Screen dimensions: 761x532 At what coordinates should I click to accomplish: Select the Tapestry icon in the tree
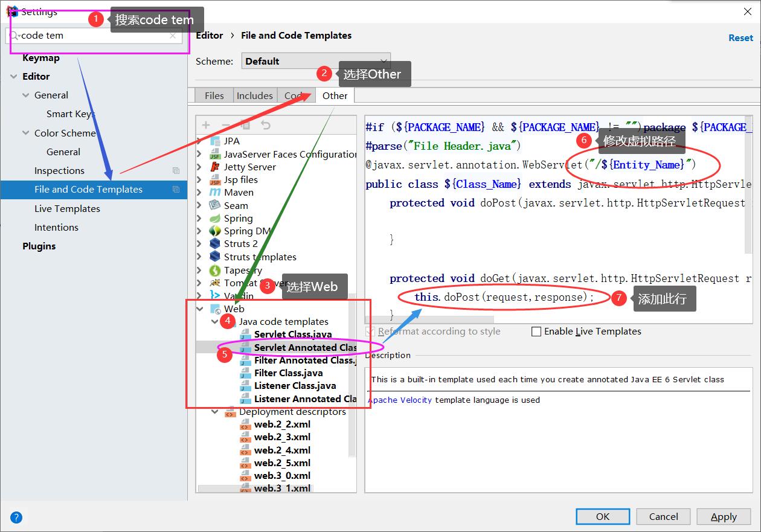pyautogui.click(x=215, y=270)
